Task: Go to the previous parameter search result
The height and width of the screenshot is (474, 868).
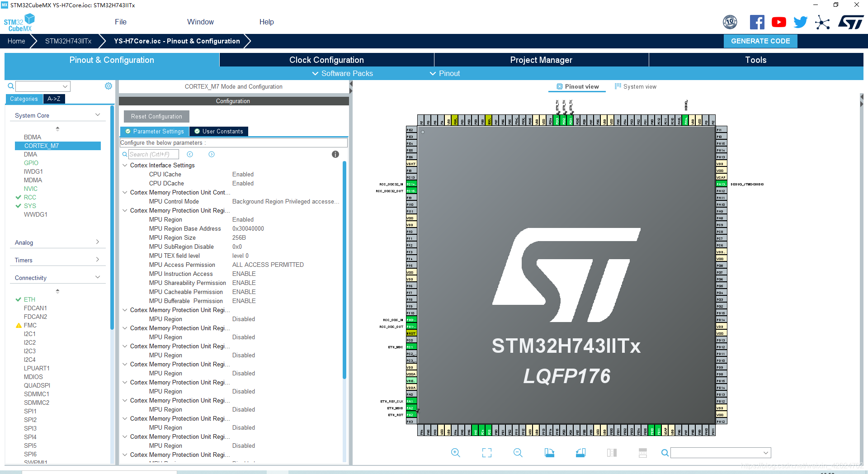Action: click(190, 154)
